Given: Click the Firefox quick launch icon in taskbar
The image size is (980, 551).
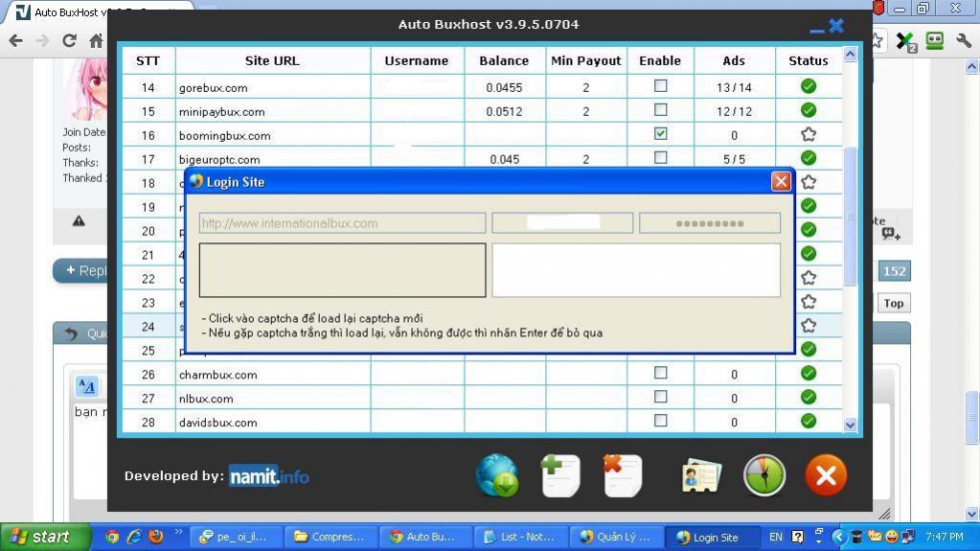Looking at the screenshot, I should point(155,536).
